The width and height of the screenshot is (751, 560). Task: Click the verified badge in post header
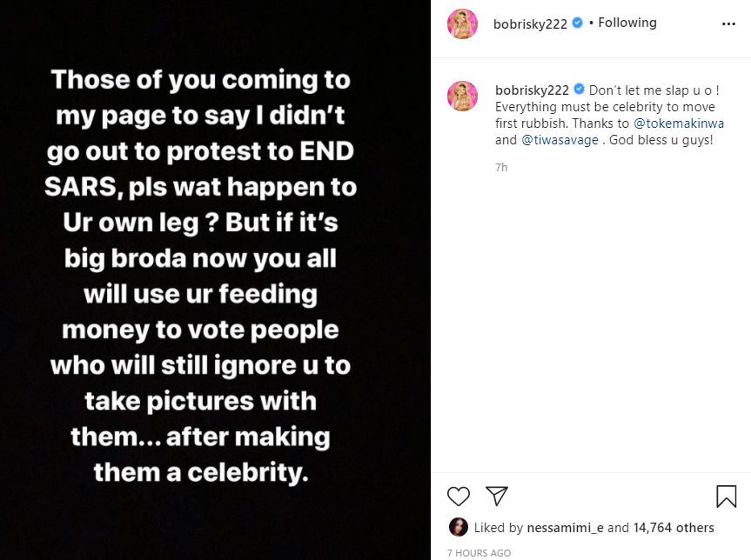click(576, 23)
